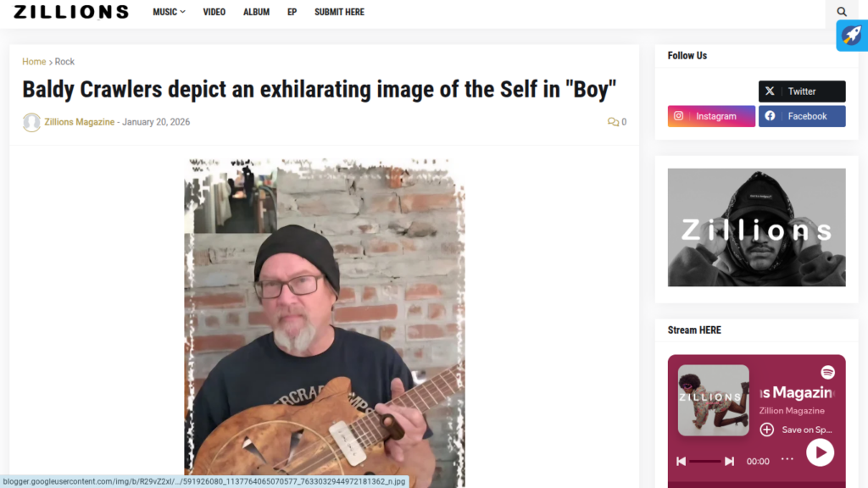Viewport: 868px width, 488px height.
Task: Follow on Instagram button
Action: [x=711, y=116]
